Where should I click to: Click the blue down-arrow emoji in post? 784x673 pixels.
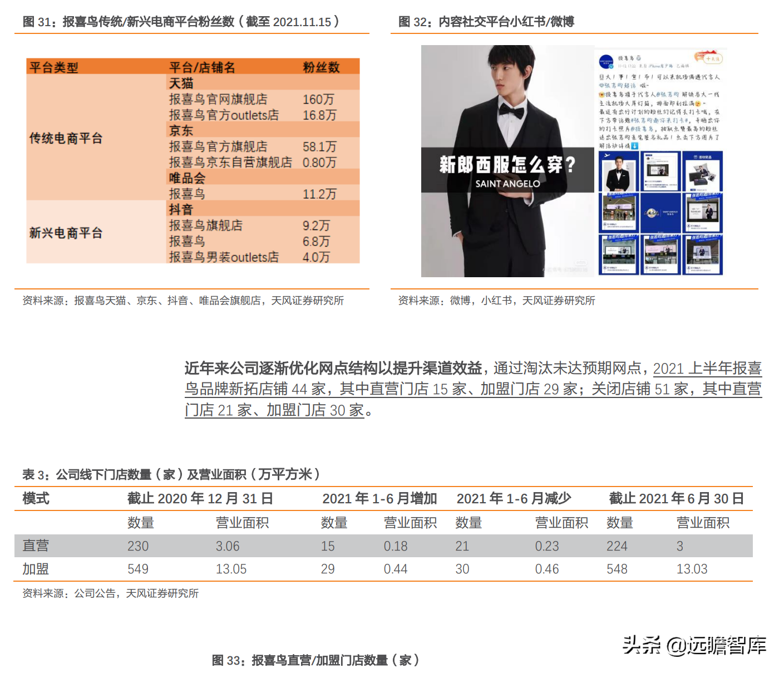634,146
